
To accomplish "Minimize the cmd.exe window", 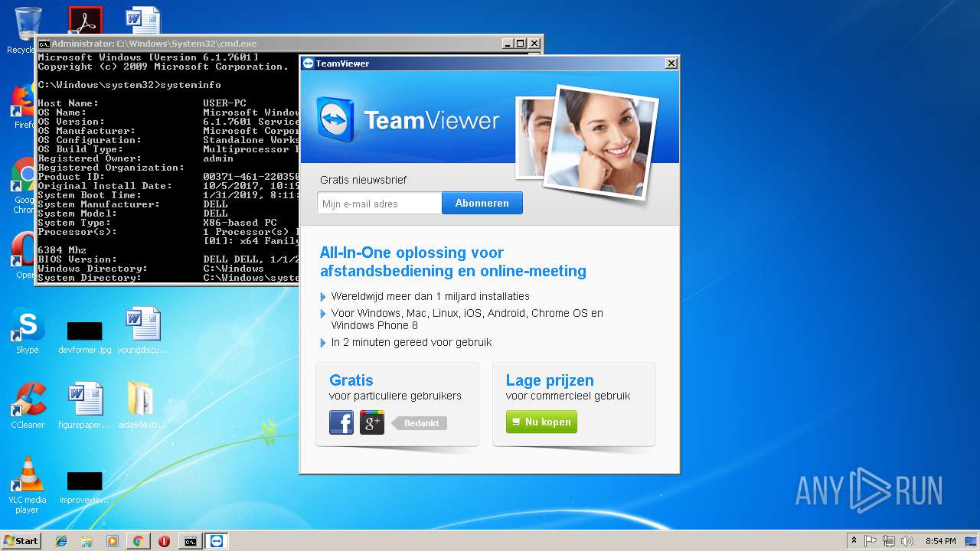I will (507, 44).
